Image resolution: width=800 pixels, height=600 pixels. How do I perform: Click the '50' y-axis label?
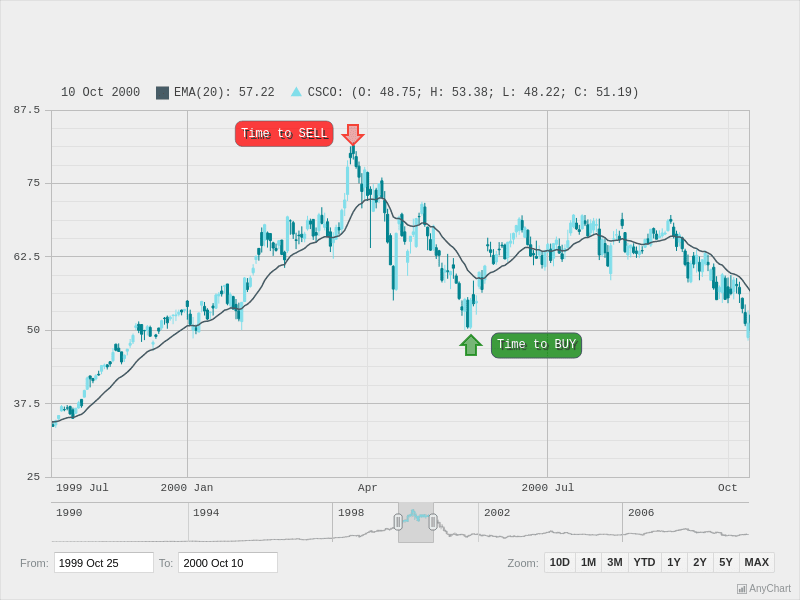click(x=33, y=330)
